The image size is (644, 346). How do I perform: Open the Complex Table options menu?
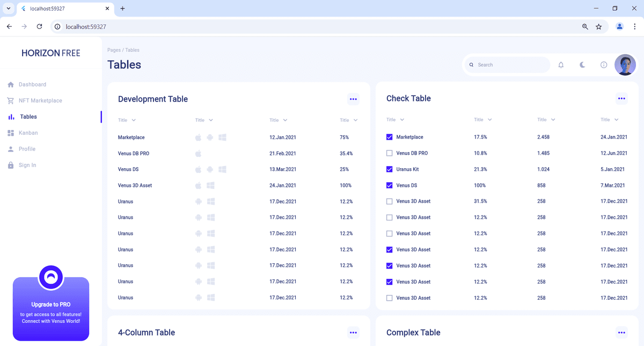[621, 333]
